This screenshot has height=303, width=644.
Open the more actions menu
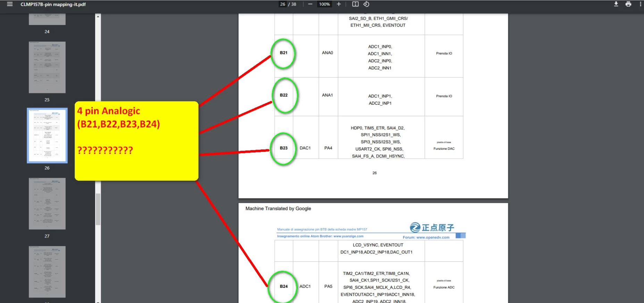640,4
